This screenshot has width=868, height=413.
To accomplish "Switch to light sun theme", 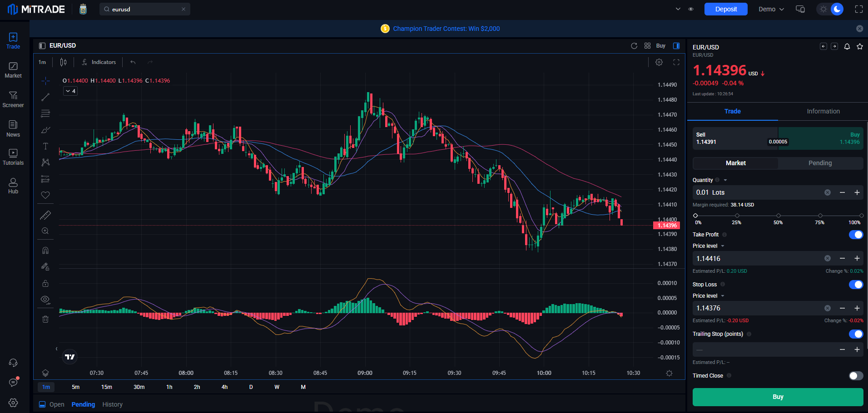I will [x=823, y=9].
